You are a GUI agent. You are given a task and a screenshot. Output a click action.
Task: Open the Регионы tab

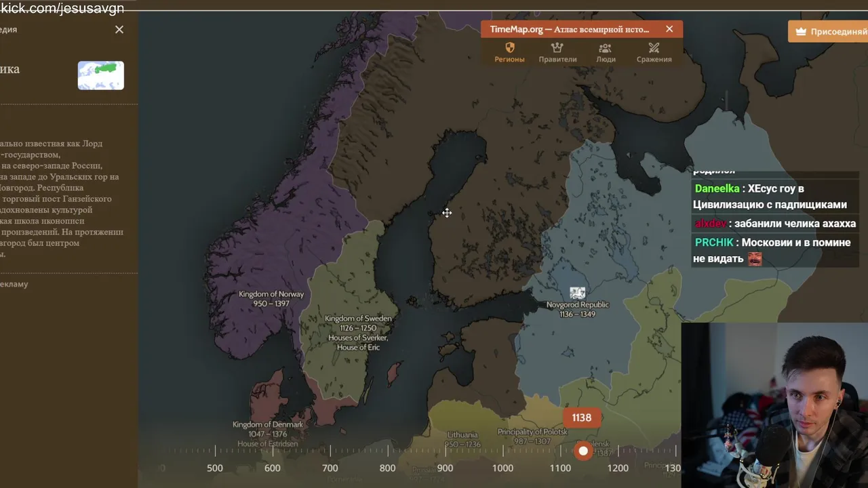click(509, 52)
